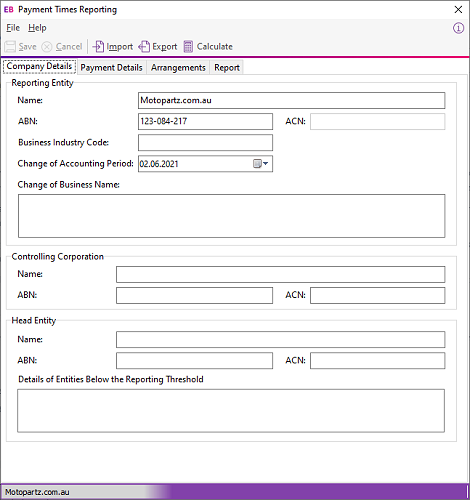
Task: Click the Reporting Entity Name field
Action: pos(292,100)
